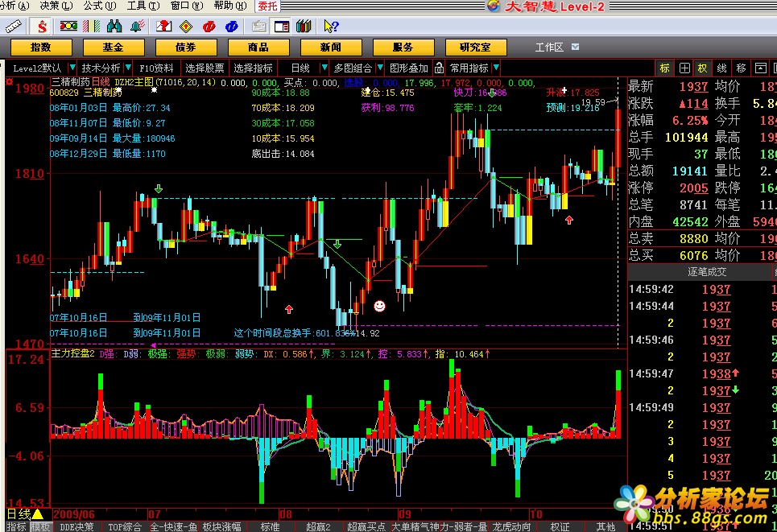Open the alert bell settings
The width and height of the screenshot is (777, 532).
tap(137, 26)
